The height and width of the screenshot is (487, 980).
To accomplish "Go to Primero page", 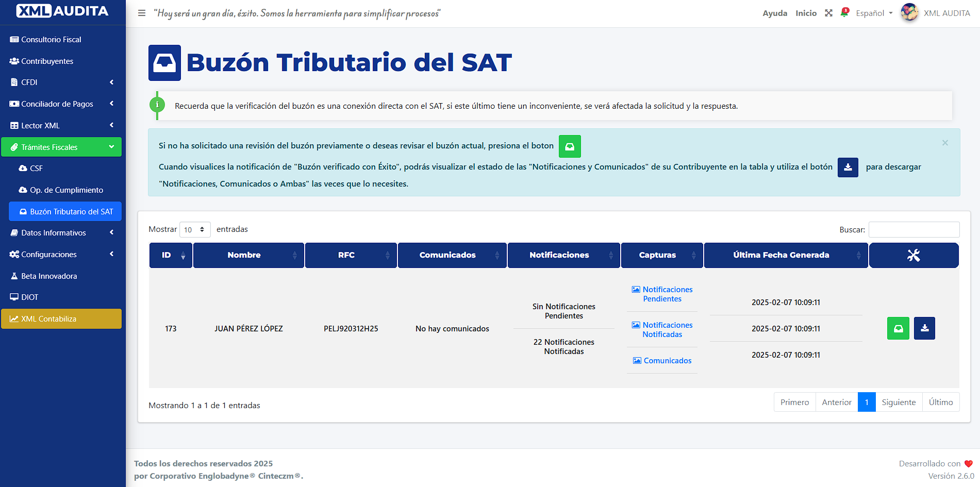I will (x=794, y=402).
